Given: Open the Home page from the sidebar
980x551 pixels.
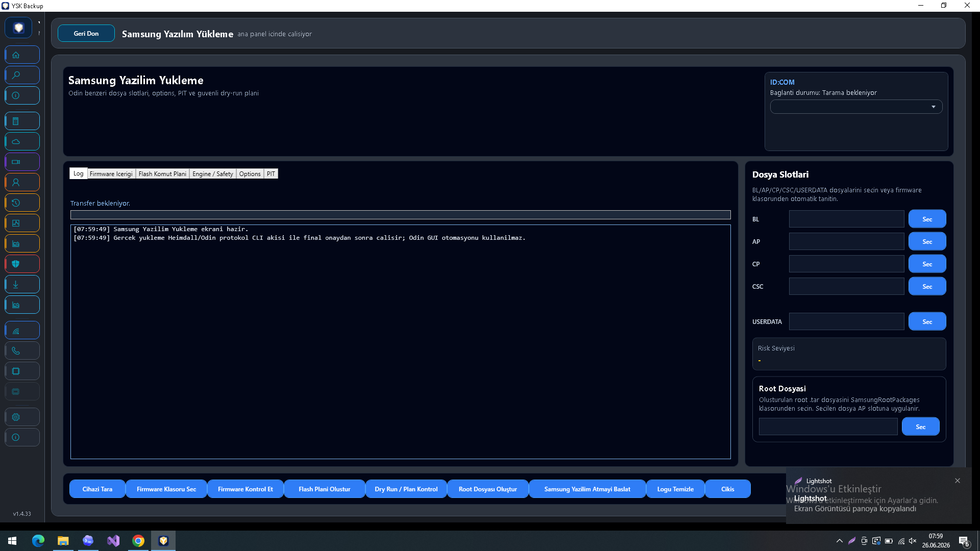Looking at the screenshot, I should (x=22, y=55).
